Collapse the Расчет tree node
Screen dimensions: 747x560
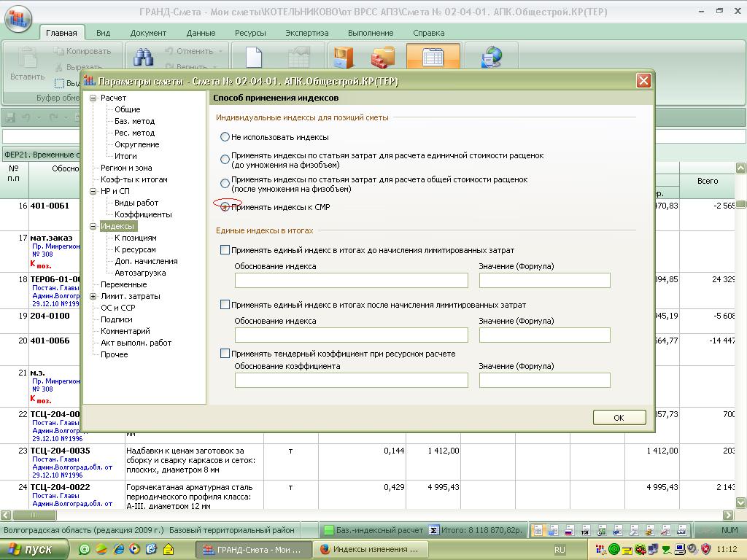(x=93, y=98)
